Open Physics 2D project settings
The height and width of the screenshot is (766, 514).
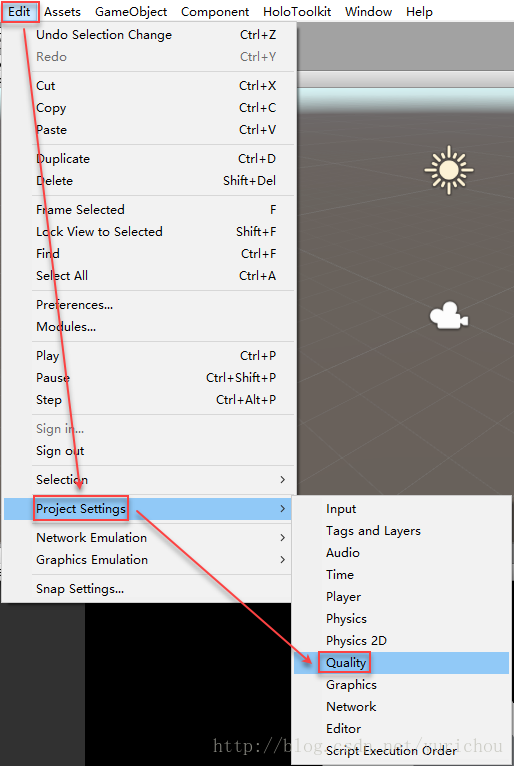pyautogui.click(x=401, y=640)
